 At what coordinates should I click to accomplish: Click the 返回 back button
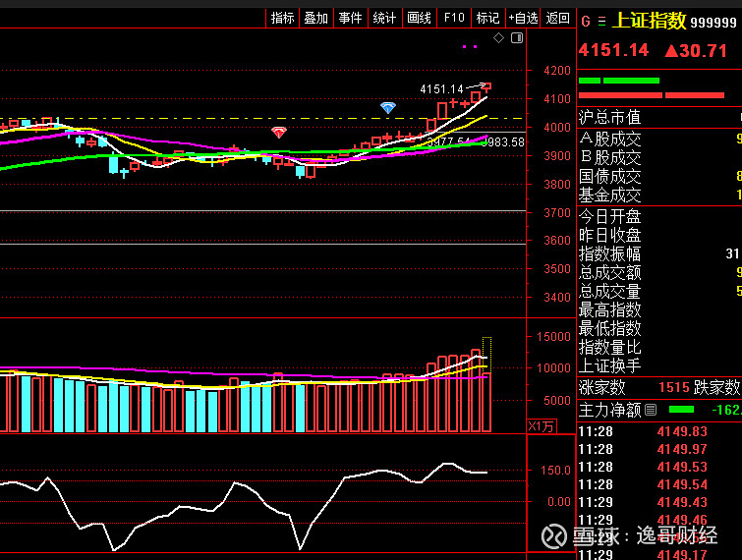click(x=557, y=18)
